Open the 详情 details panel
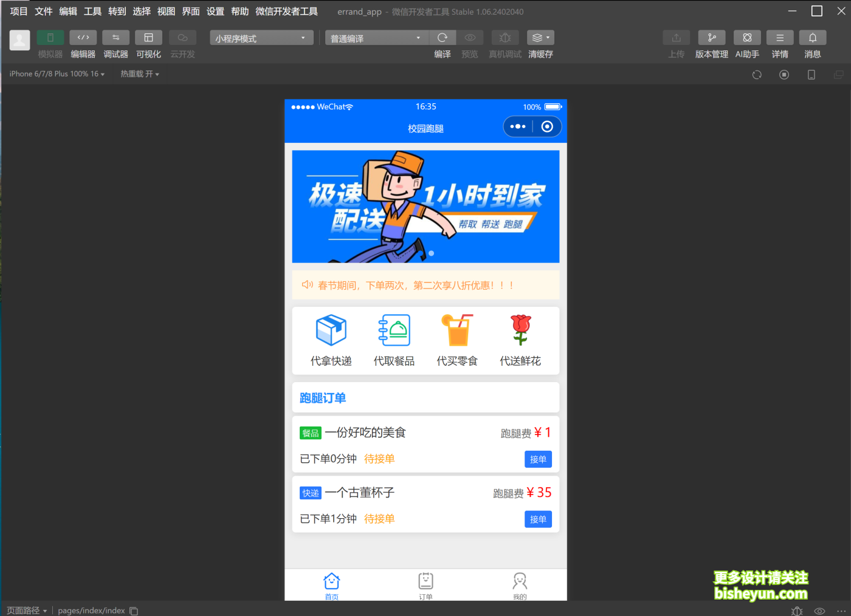This screenshot has height=616, width=851. coord(780,38)
